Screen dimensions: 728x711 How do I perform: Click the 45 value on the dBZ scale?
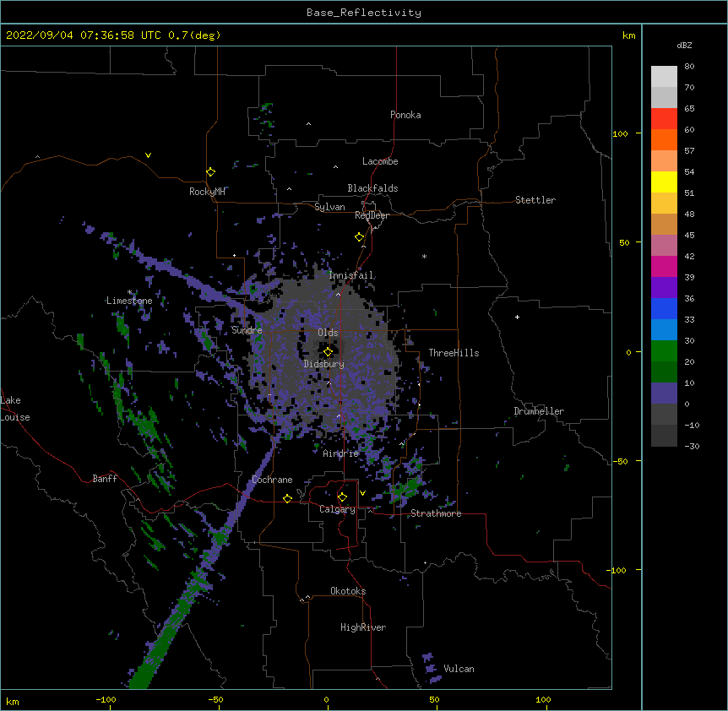[x=689, y=236]
